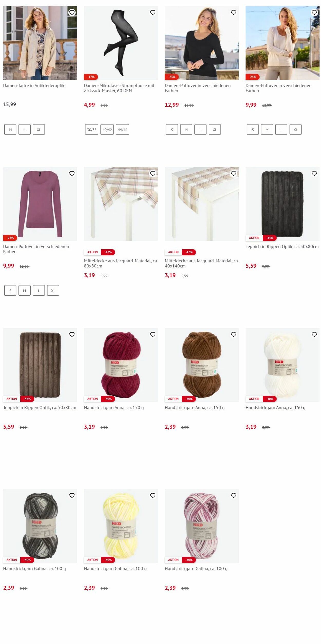
Task: Save burgundy Handstrickgarn Anna with heart icon
Action: click(153, 334)
